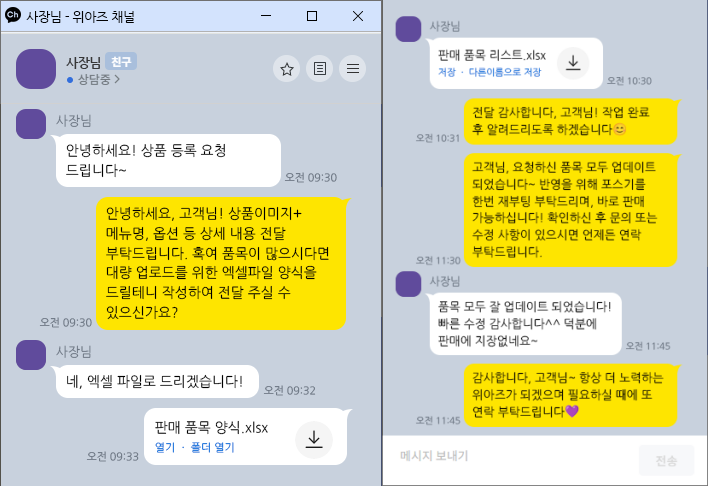
Task: Select the 판매 품목 양식.xlsx file bubble
Action: 246,436
